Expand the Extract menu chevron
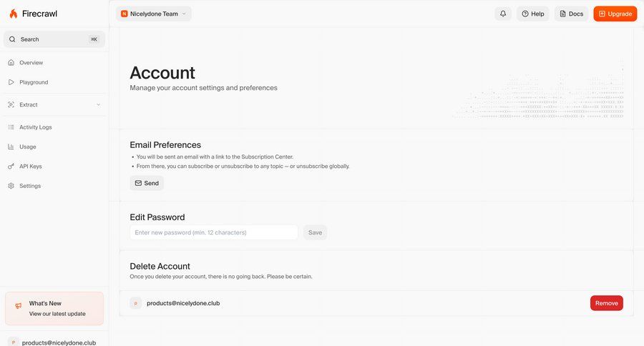This screenshot has height=346, width=644. click(99, 105)
